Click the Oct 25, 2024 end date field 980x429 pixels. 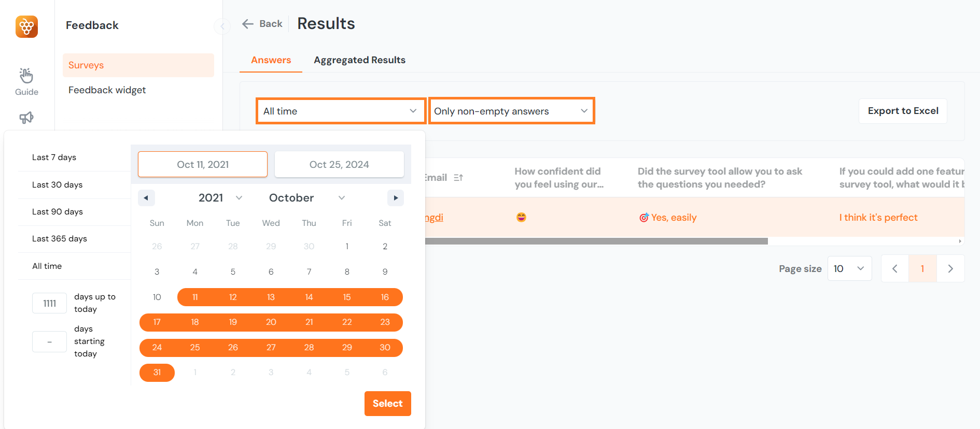[x=339, y=164]
